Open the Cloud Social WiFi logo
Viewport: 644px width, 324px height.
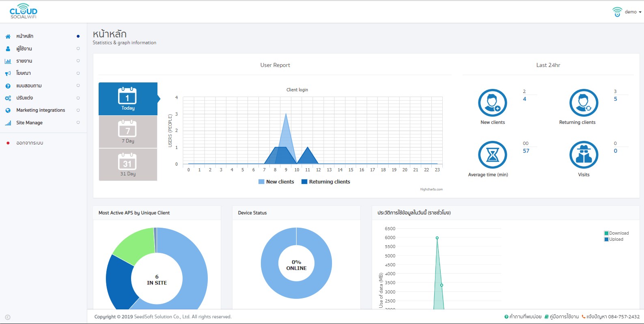tap(23, 11)
